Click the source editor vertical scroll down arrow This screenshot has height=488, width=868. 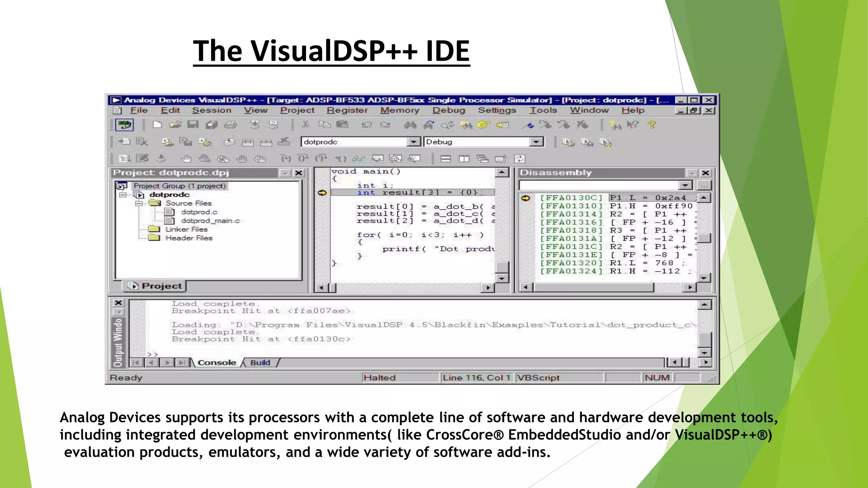point(502,278)
